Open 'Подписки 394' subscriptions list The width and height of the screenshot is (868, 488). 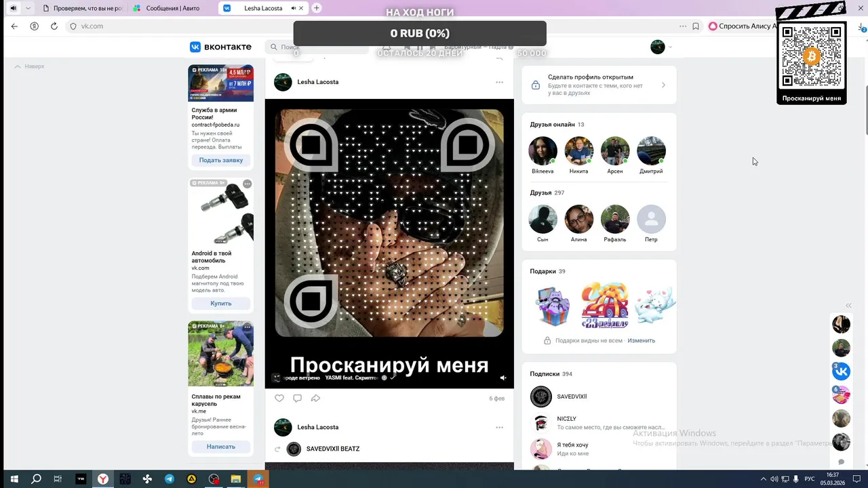551,373
